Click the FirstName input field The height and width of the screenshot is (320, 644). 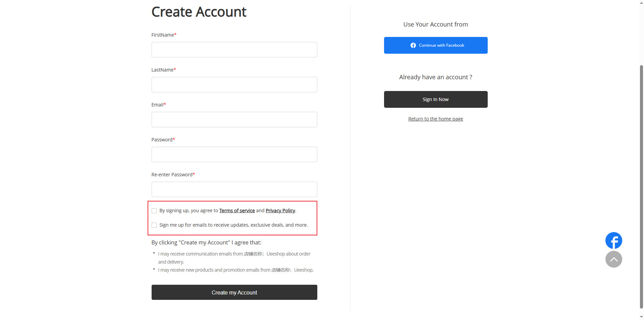234,50
